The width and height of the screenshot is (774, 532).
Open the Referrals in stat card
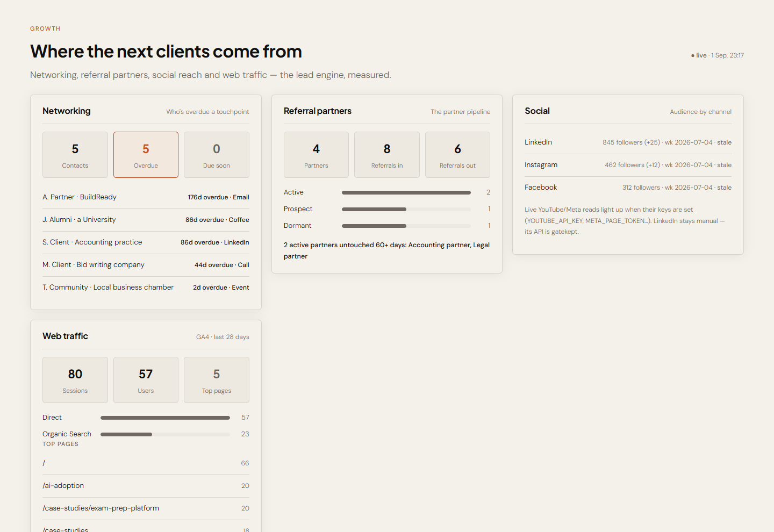click(387, 155)
